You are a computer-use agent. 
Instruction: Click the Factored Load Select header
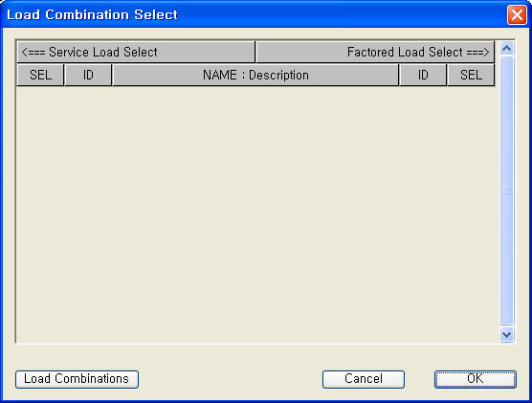coord(375,52)
